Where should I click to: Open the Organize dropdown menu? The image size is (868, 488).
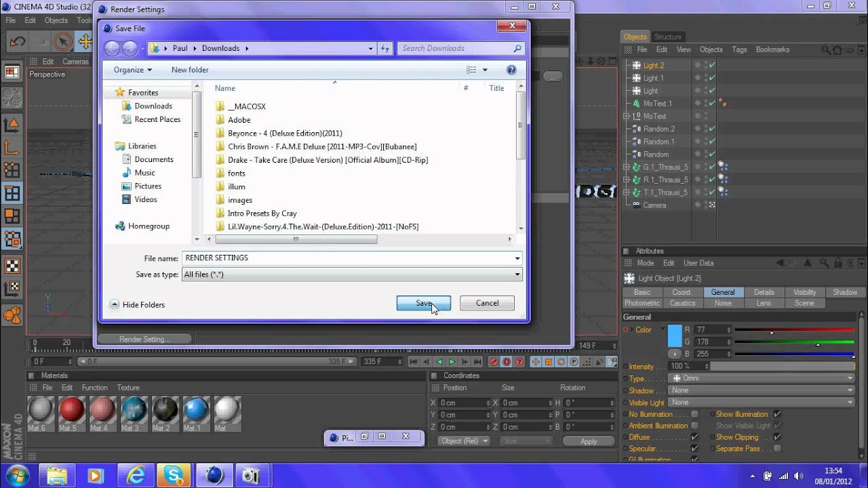(133, 70)
